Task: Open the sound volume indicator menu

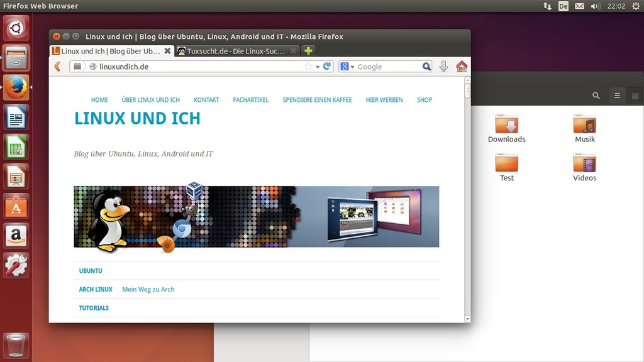Action: tap(596, 6)
